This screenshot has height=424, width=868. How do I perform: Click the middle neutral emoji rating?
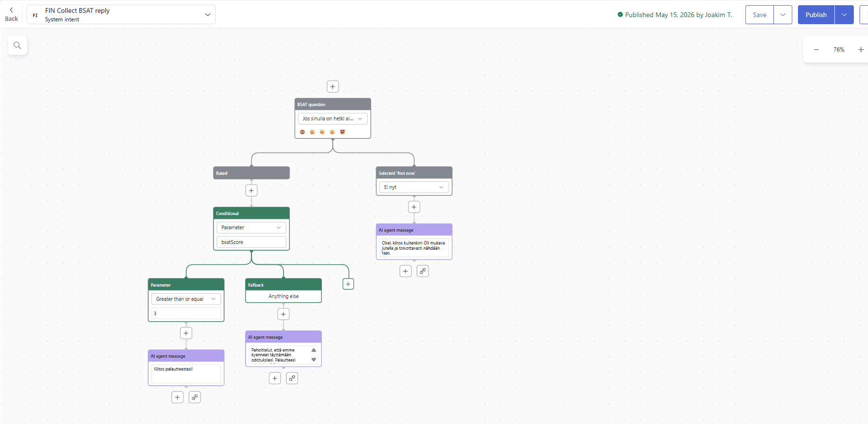[322, 132]
